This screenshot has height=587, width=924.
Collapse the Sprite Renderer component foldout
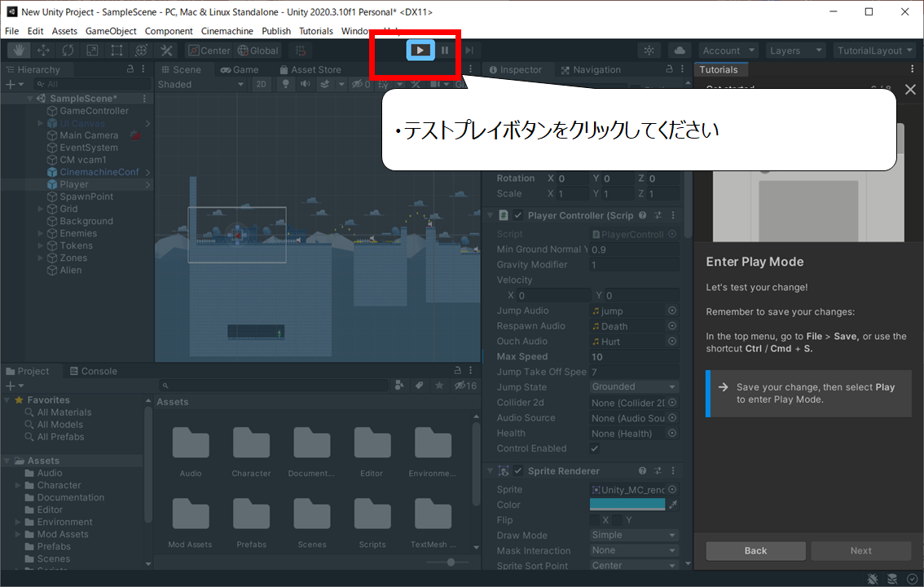pos(490,470)
